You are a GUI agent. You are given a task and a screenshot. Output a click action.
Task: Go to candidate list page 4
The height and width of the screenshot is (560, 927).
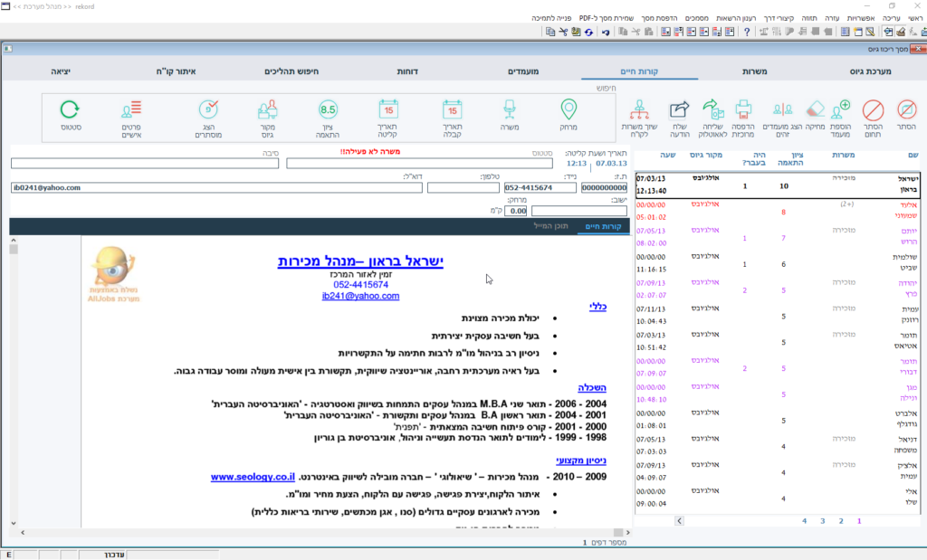(804, 521)
